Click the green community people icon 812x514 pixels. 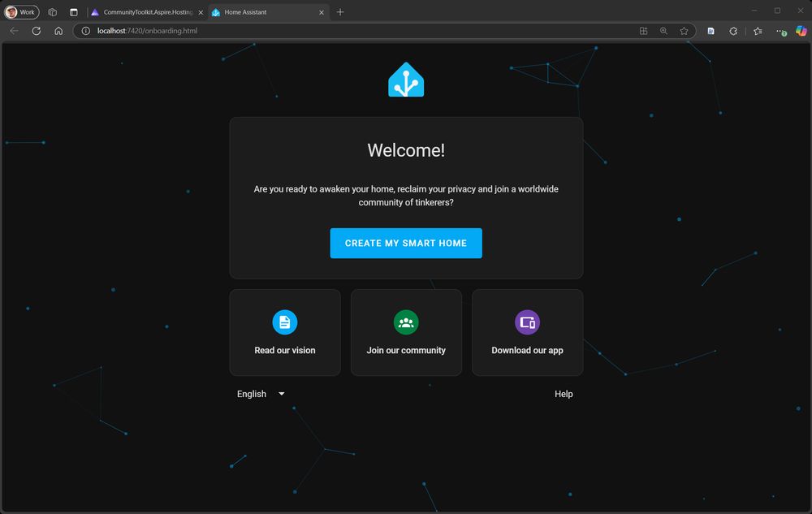[x=406, y=322]
